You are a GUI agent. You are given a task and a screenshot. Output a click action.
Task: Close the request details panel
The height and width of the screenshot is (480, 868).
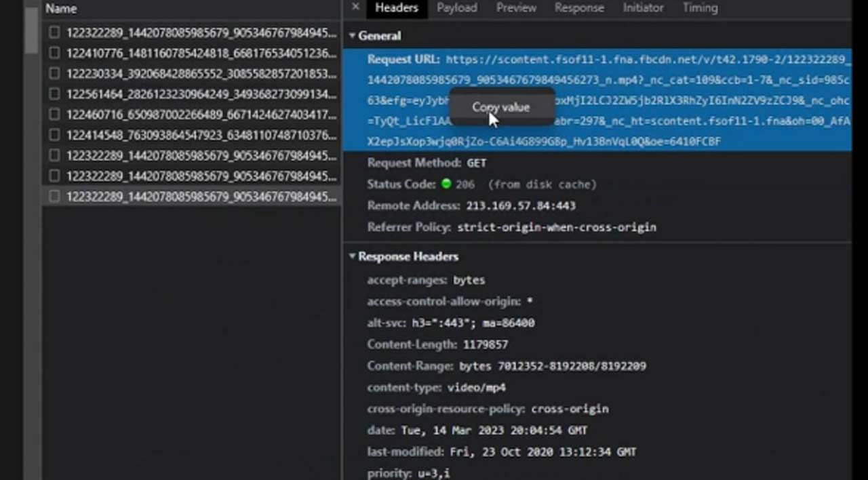pos(355,7)
